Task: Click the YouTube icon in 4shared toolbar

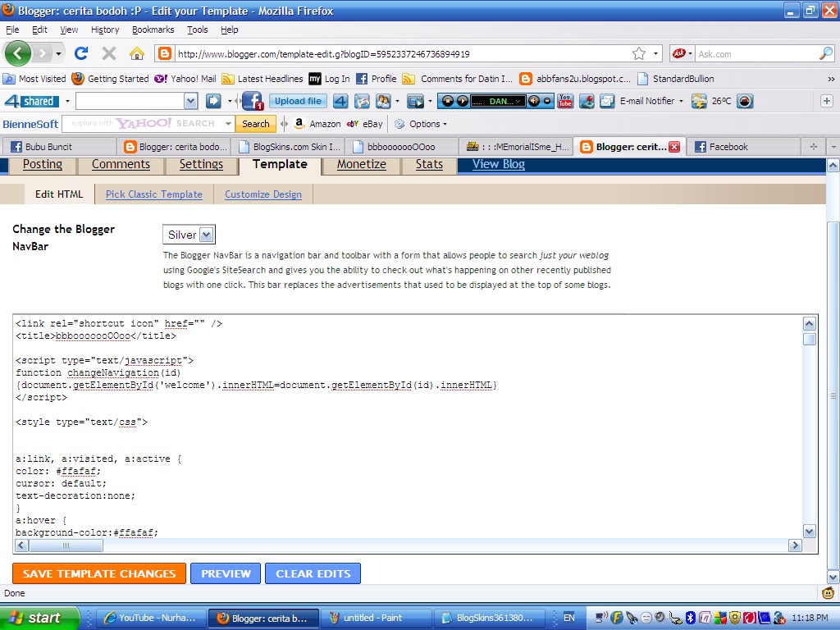Action: tap(565, 101)
